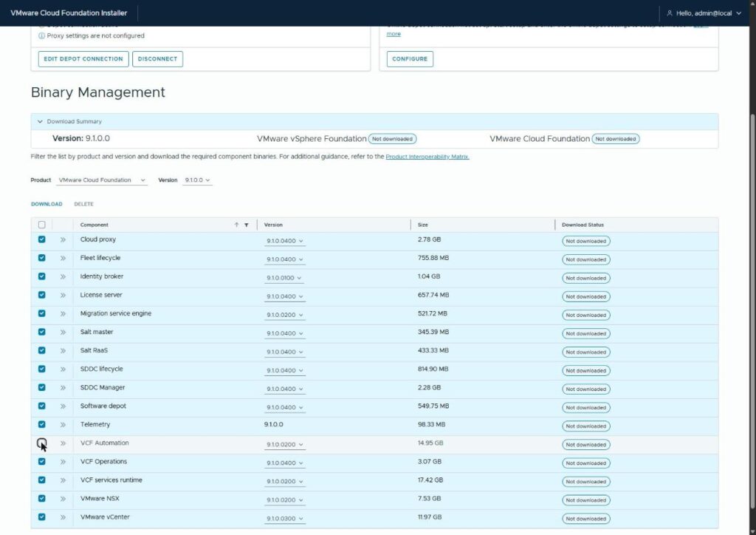Open Migration service engine version dropdown
756x535 pixels.
coord(285,315)
